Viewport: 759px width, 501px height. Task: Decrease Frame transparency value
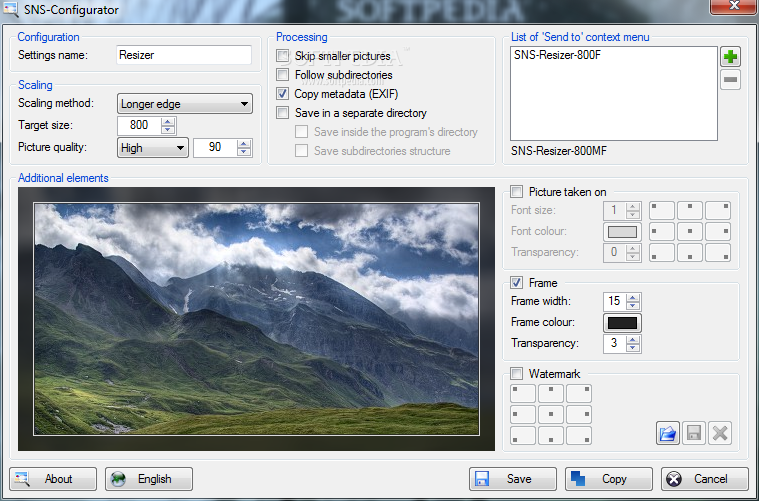point(633,348)
